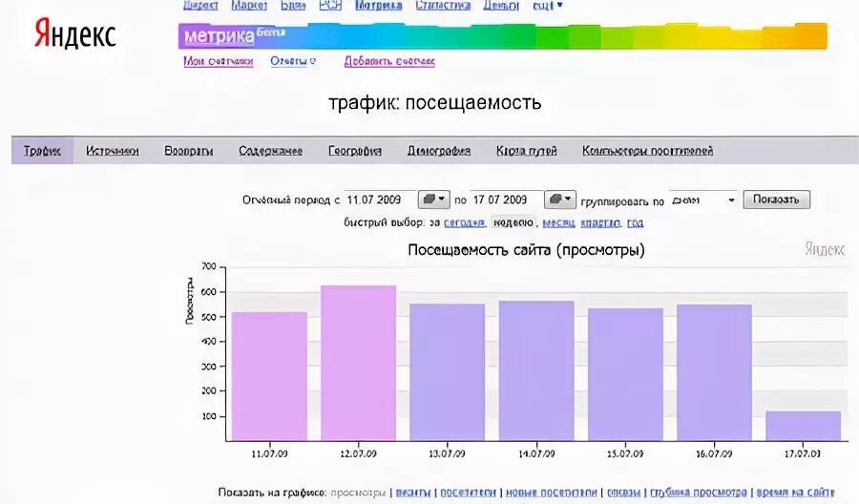Click the bar for 12.07.09
859x504 pixels.
[x=358, y=364]
